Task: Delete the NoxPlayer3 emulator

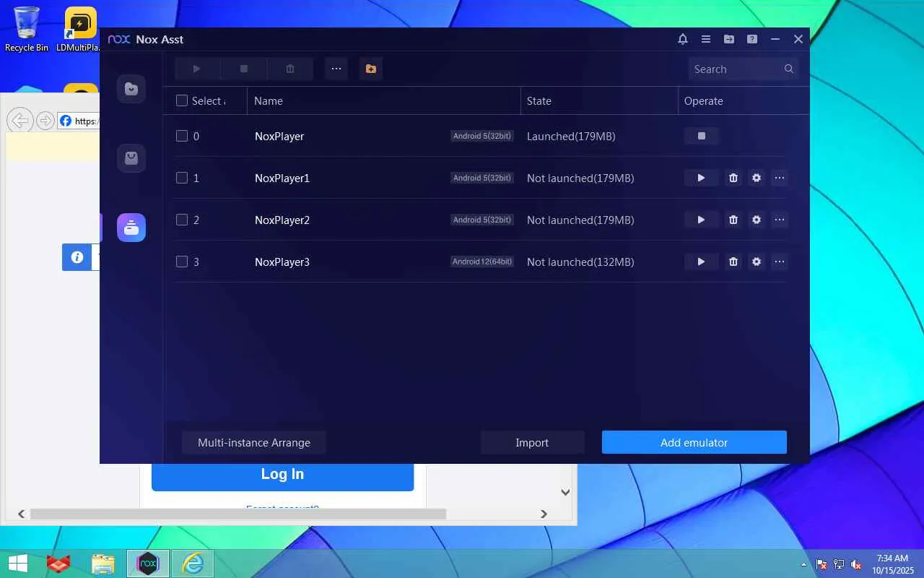Action: click(733, 262)
